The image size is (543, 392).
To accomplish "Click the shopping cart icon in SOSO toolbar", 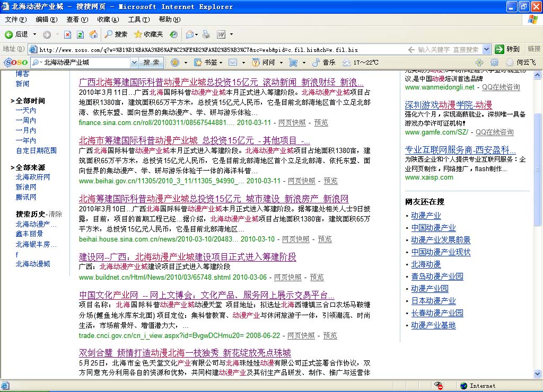I will (293, 63).
